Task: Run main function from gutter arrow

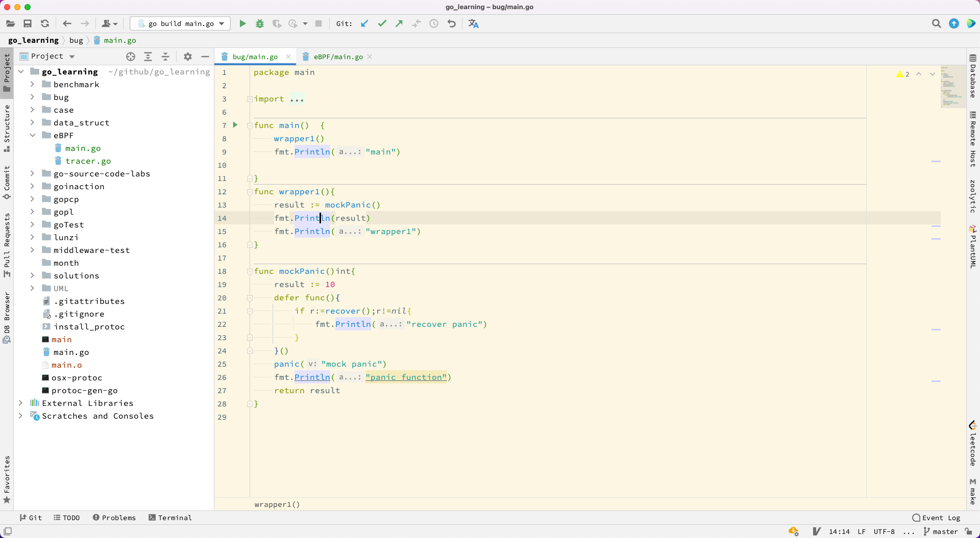Action: click(x=235, y=125)
